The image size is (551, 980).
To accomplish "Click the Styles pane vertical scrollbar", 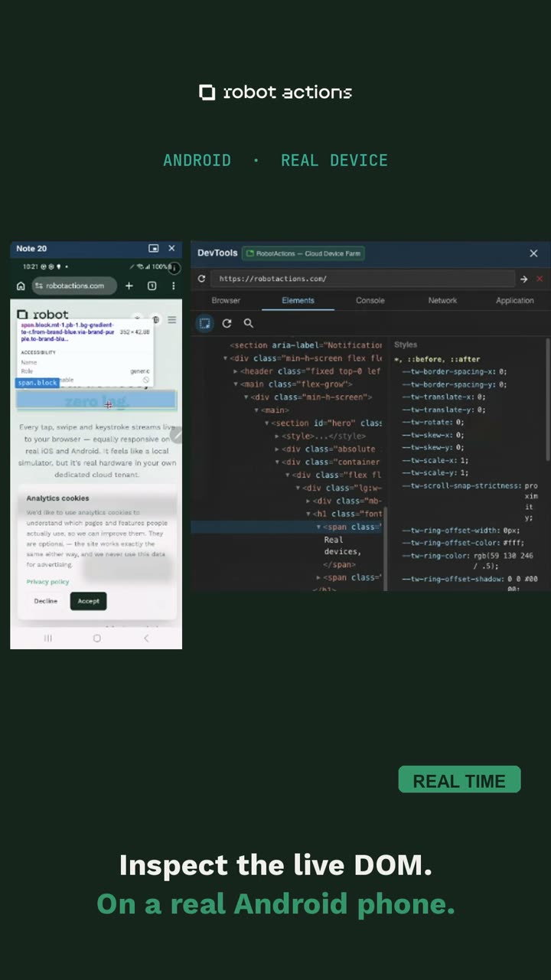I will [548, 398].
